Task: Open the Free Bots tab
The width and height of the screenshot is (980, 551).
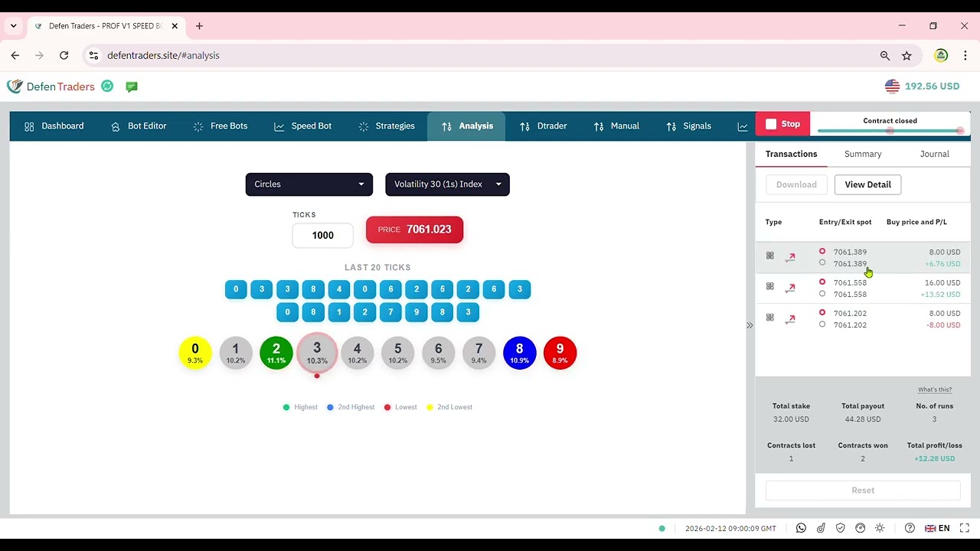Action: (220, 126)
